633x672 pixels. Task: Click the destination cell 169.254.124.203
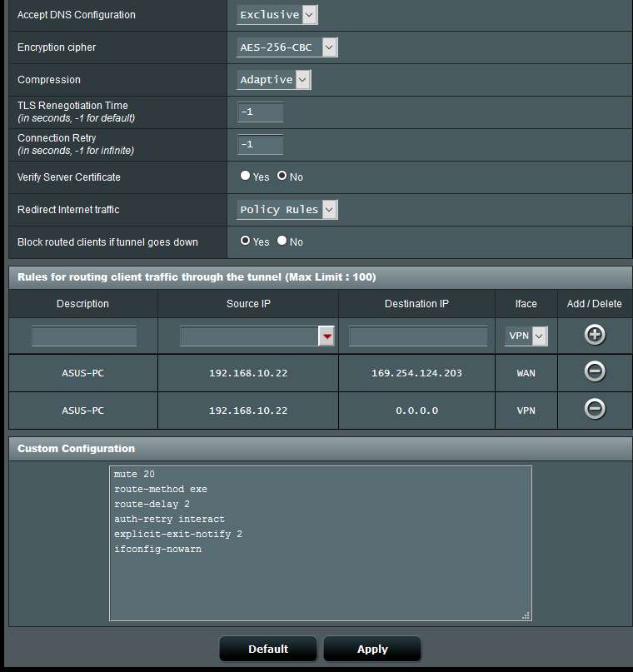(x=416, y=373)
